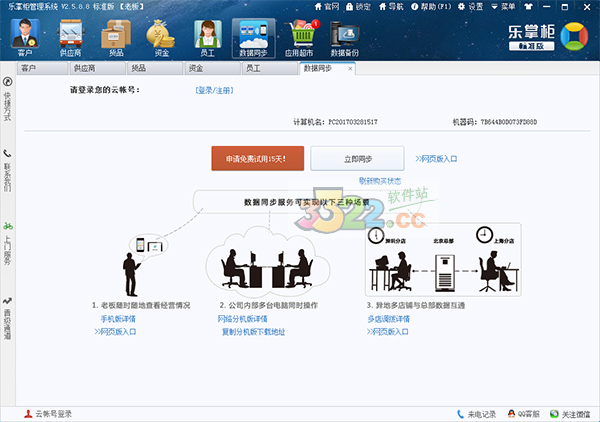Image resolution: width=600 pixels, height=422 pixels.
Task: Open the 资金 funds module icon
Action: 161,38
